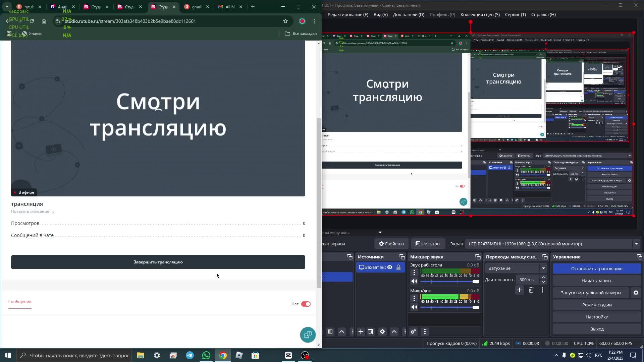Select Сообщения tab on stream page
The image size is (644, 362).
pos(20,302)
